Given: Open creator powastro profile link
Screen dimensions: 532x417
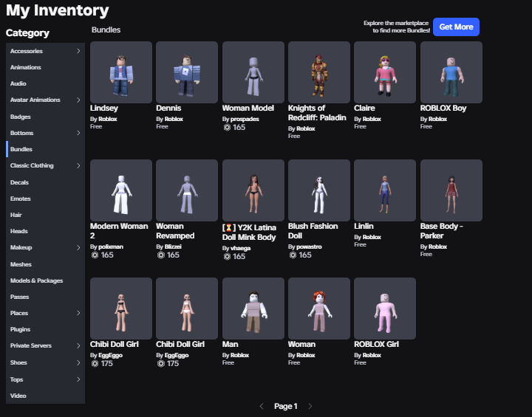Looking at the screenshot, I should [309, 247].
